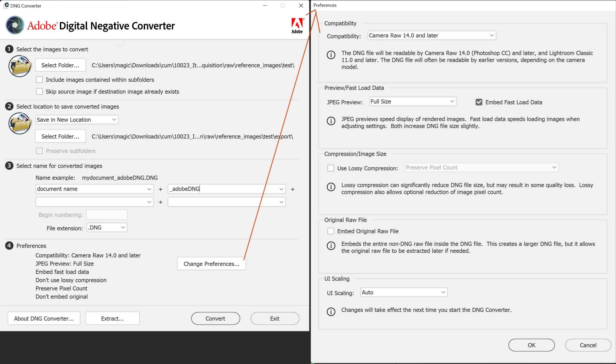Expand the Save in New Location dropdown

pos(77,120)
